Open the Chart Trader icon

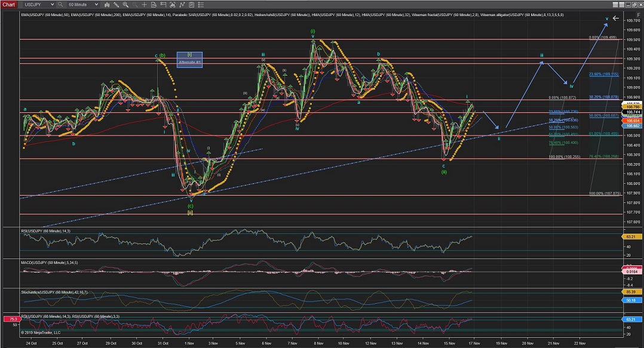[x=162, y=4]
